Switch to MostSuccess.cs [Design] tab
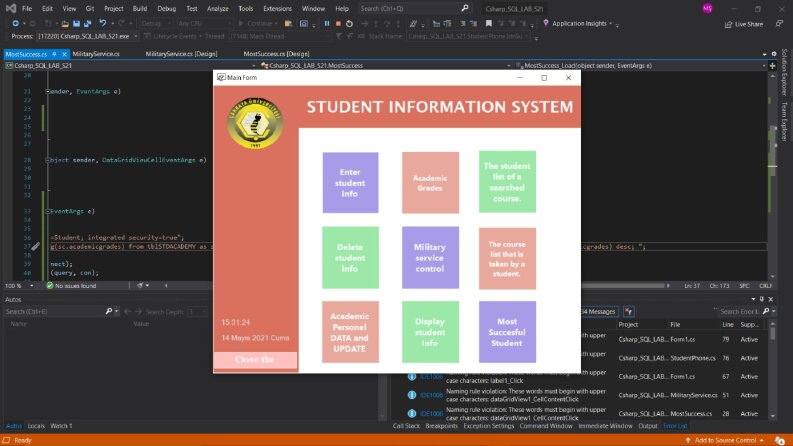Viewport: 793px width, 446px height. 276,54
